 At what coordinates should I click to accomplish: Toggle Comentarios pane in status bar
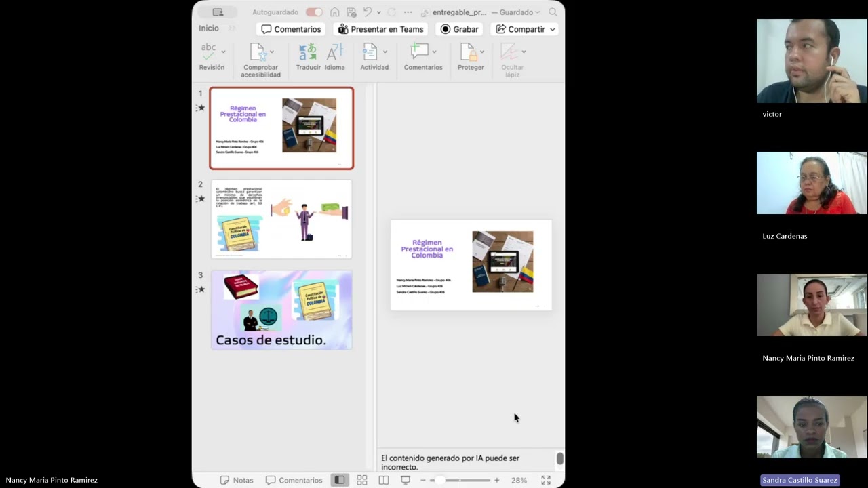tap(294, 480)
